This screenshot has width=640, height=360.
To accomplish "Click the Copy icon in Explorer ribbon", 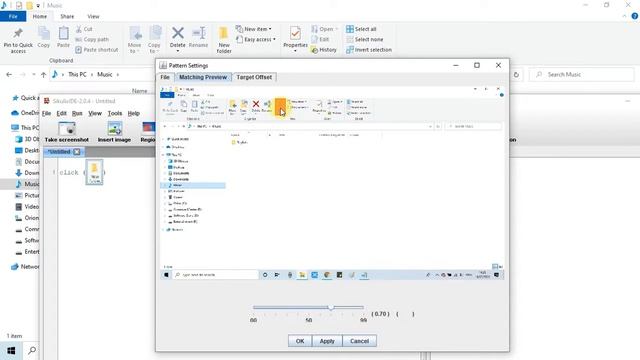I will coord(44,37).
